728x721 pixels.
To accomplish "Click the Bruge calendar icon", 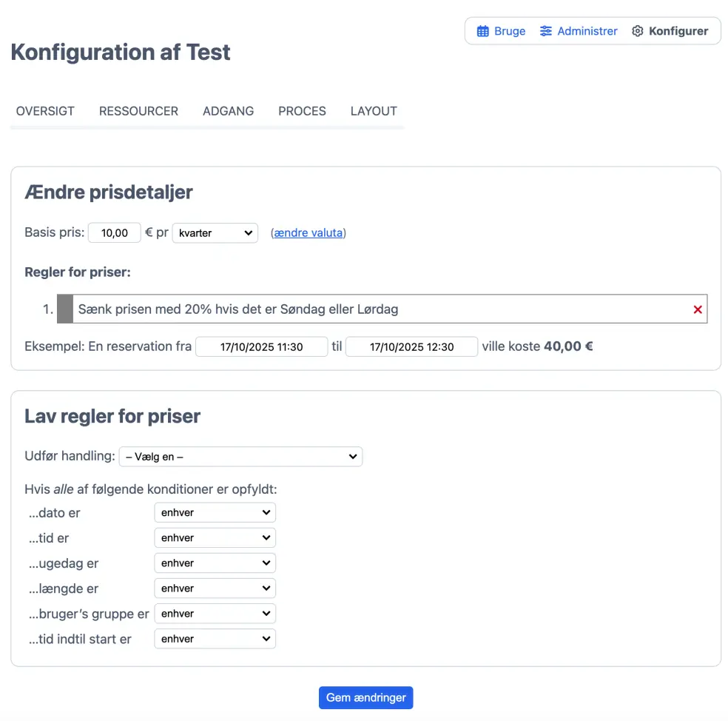I will 482,31.
